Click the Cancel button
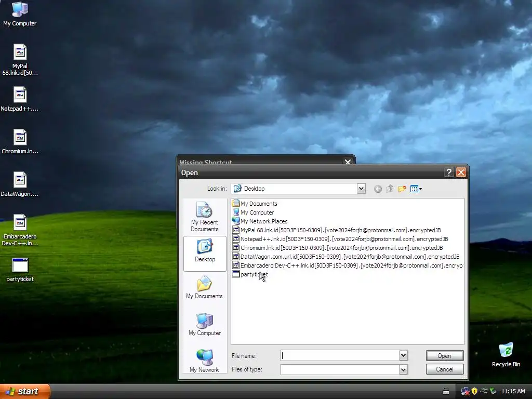This screenshot has width=532, height=399. tap(445, 369)
